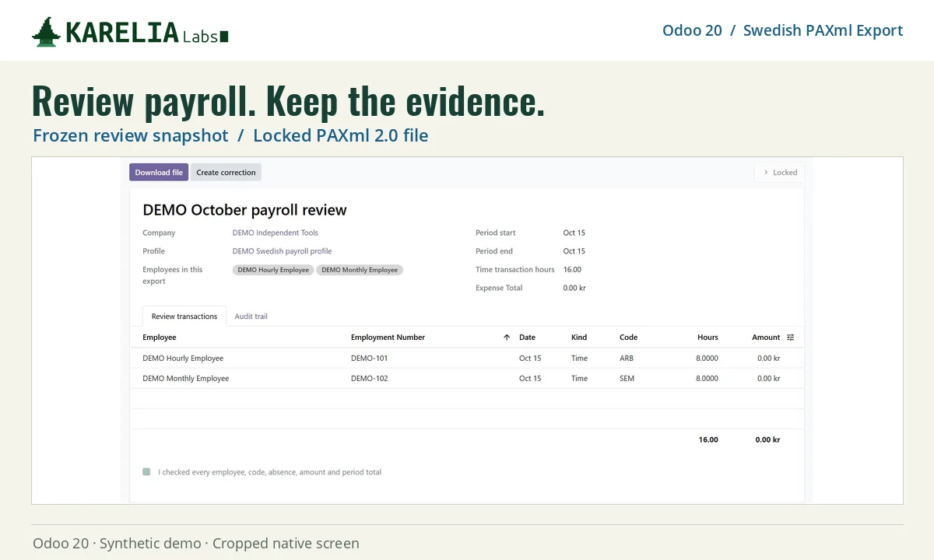Open the Review transactions tab
This screenshot has width=934, height=560.
[184, 317]
